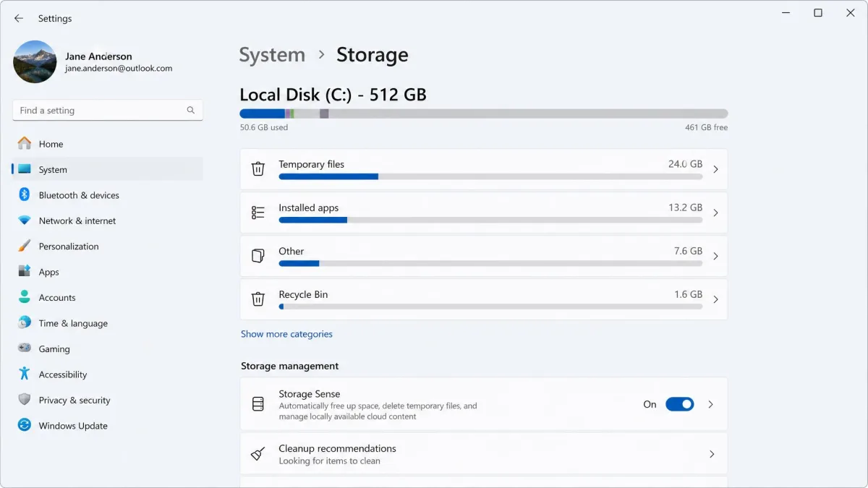Image resolution: width=868 pixels, height=488 pixels.
Task: Click the Bluetooth icon in sidebar
Action: pos(24,194)
